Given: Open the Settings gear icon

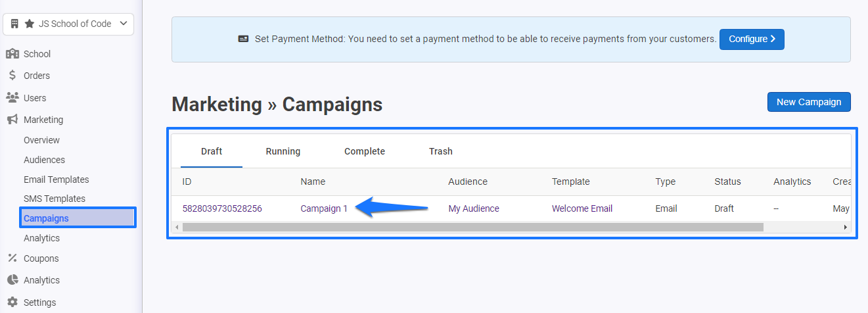Looking at the screenshot, I should pyautogui.click(x=12, y=302).
